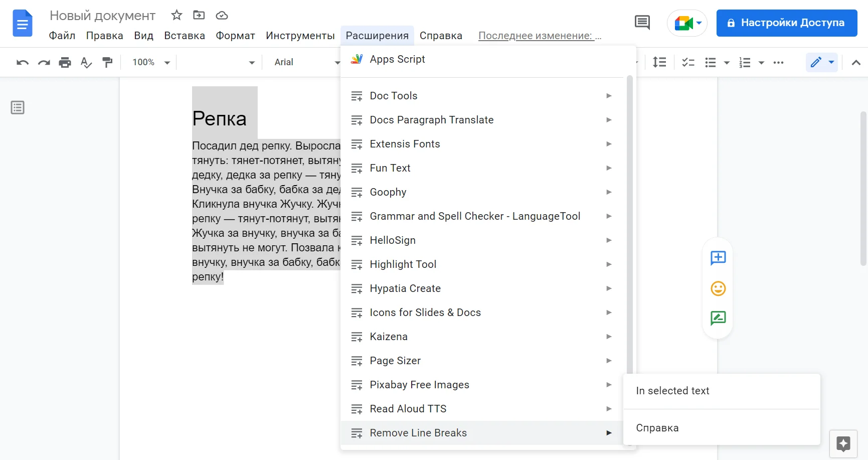The height and width of the screenshot is (460, 868).
Task: Select the paint format roller icon
Action: click(107, 62)
